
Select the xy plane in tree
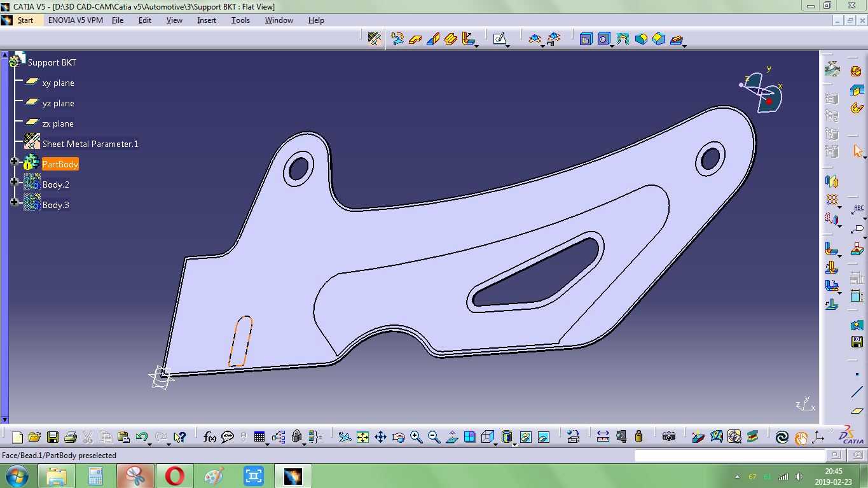click(58, 83)
